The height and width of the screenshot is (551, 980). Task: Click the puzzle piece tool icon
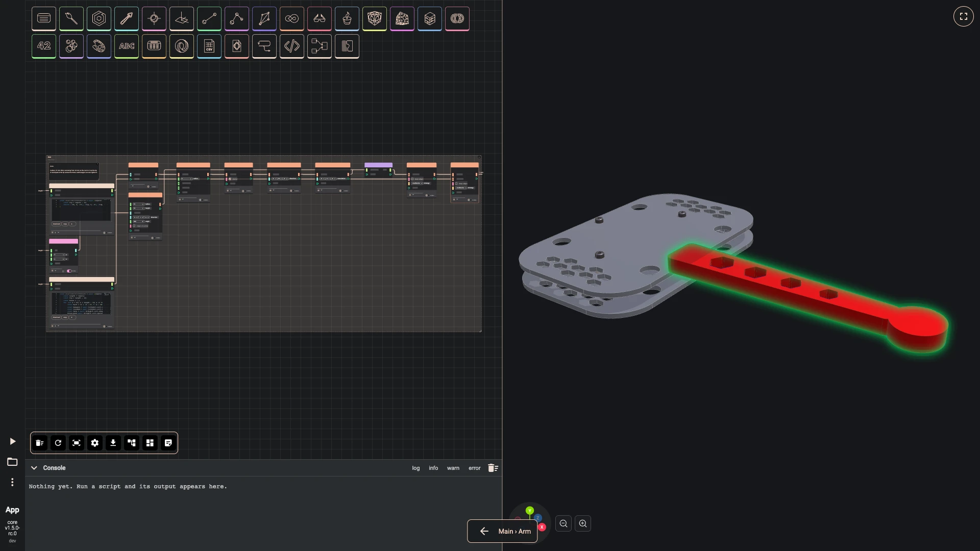pyautogui.click(x=347, y=46)
